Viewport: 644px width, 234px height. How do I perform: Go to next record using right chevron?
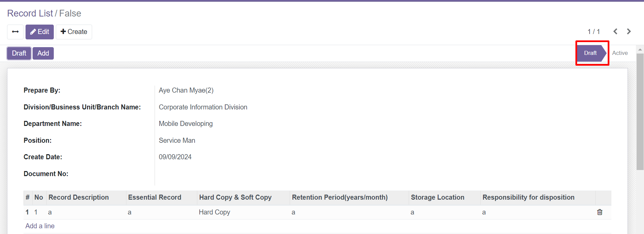[x=629, y=31]
